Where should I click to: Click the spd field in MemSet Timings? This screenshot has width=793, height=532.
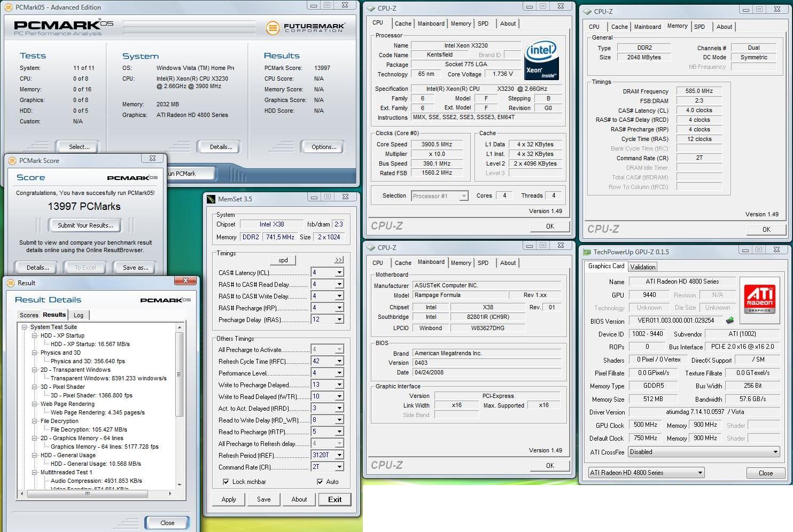tap(283, 260)
